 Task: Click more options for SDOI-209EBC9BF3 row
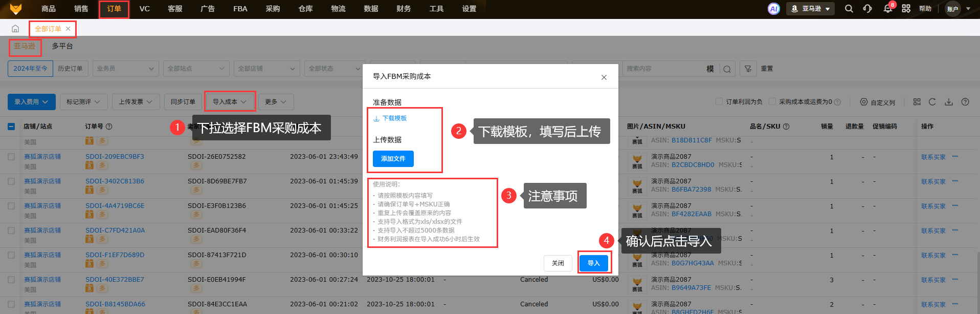(955, 157)
